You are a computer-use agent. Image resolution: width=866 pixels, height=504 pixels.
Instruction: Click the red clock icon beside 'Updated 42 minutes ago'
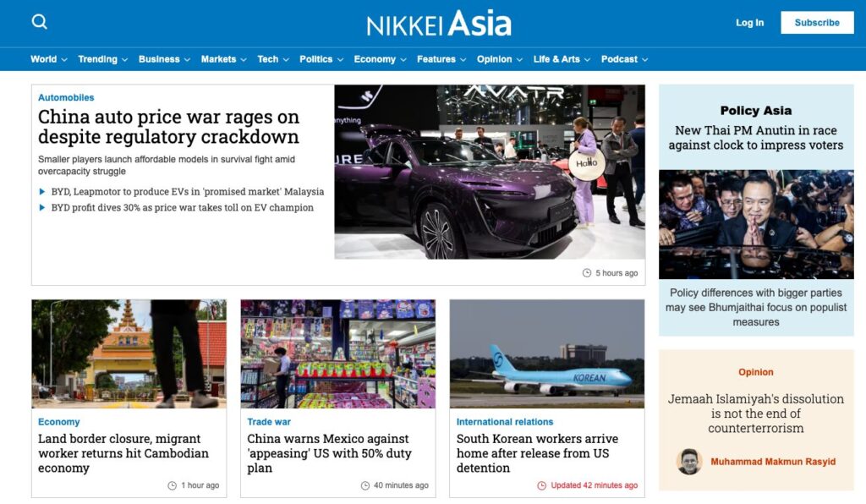542,485
